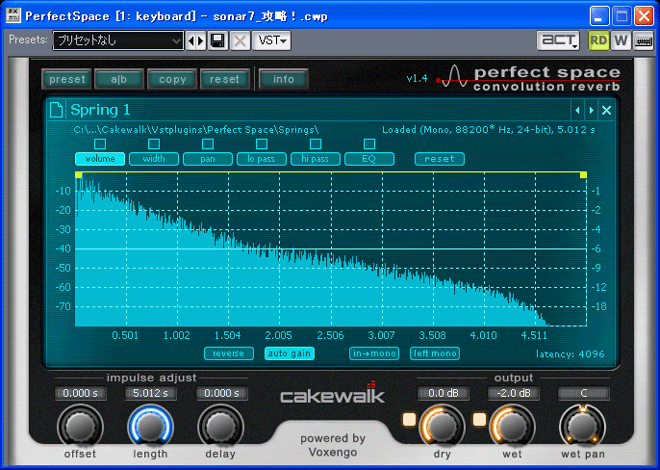The height and width of the screenshot is (470, 660).
Task: Minimize the PerfectSpace window
Action: (x=599, y=16)
